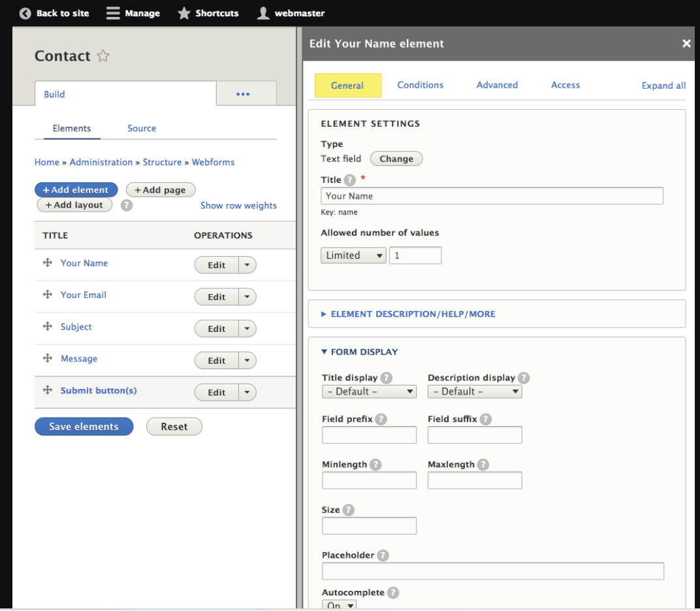700x611 pixels.
Task: Click the help icon next to Add layout
Action: click(126, 205)
